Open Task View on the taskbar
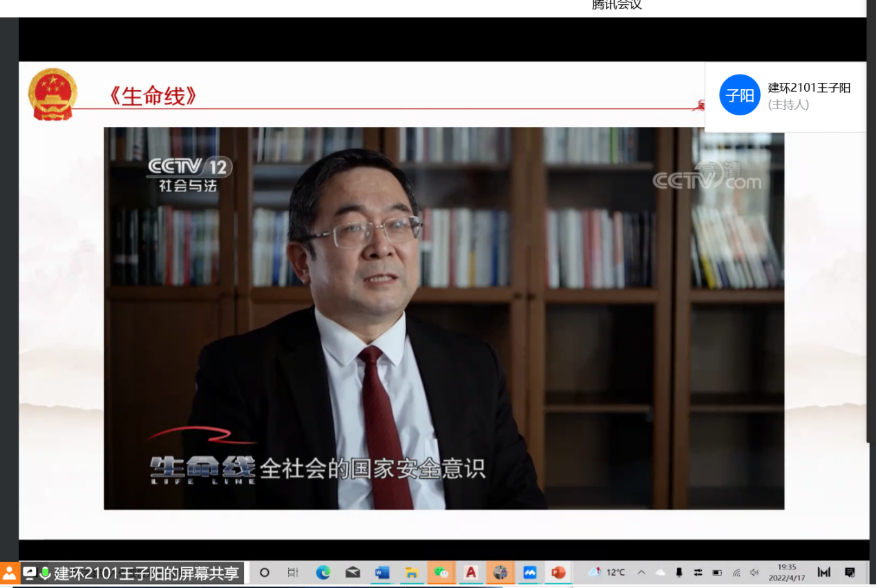 point(293,572)
